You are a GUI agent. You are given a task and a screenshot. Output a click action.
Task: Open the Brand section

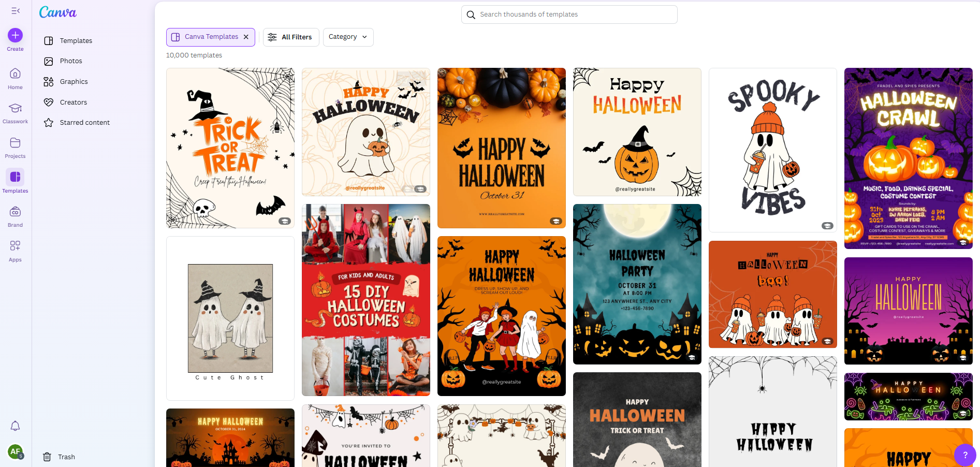click(x=15, y=214)
